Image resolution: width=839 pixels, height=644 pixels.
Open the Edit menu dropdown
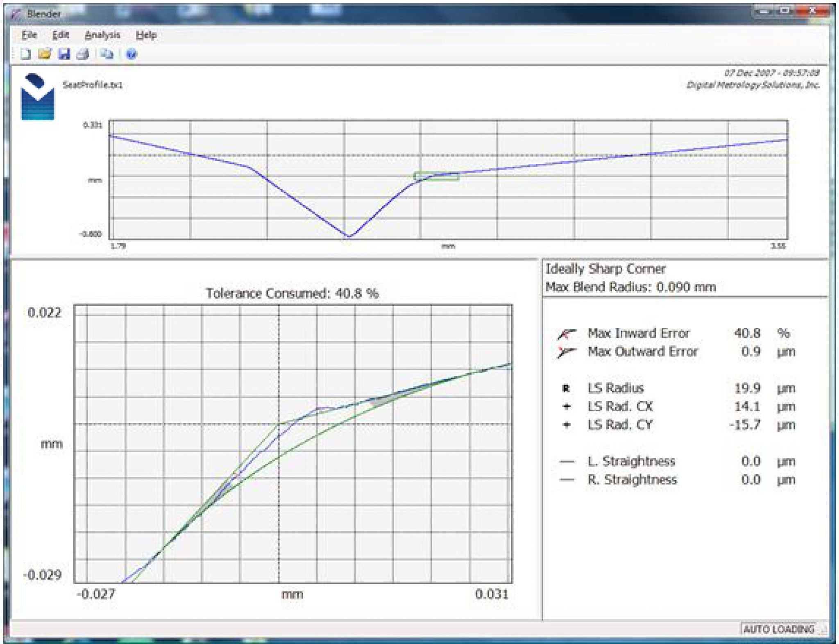tap(61, 35)
